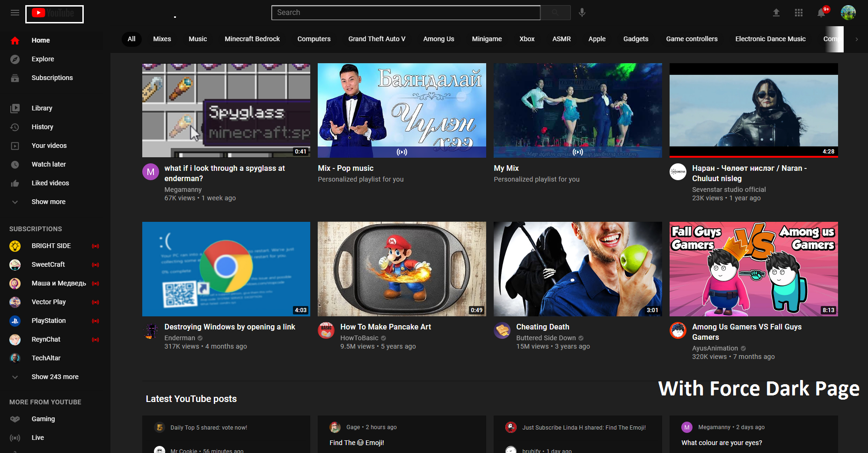
Task: Open the account avatar menu
Action: click(848, 13)
